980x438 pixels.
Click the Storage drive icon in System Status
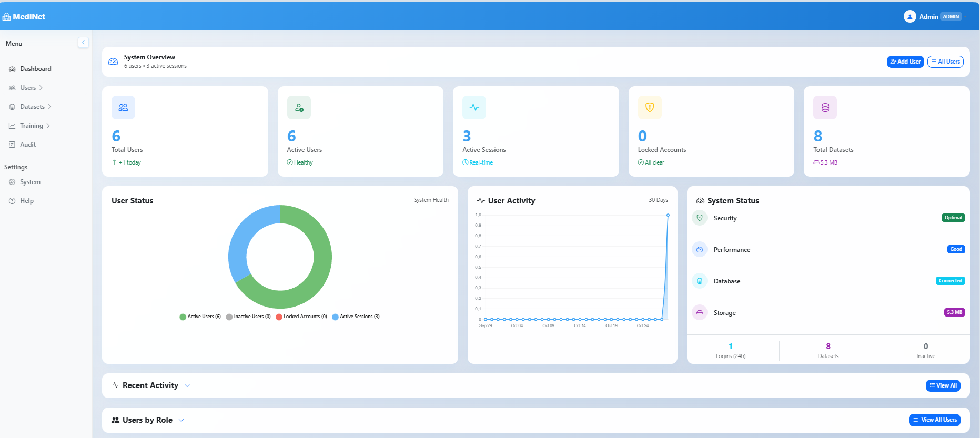(700, 312)
